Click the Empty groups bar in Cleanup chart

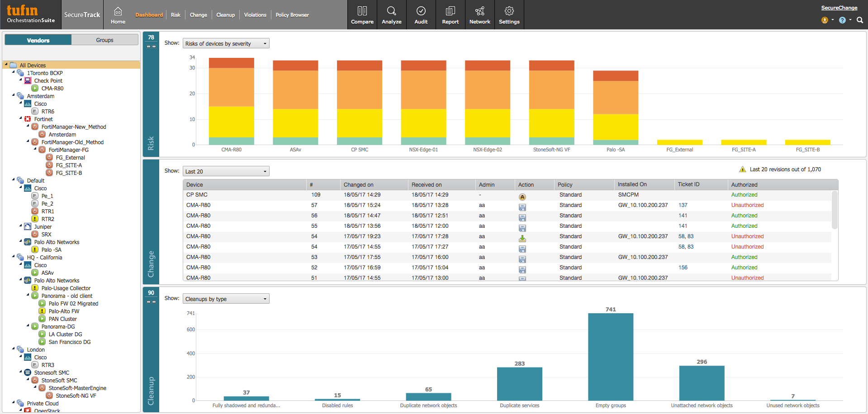coord(610,357)
